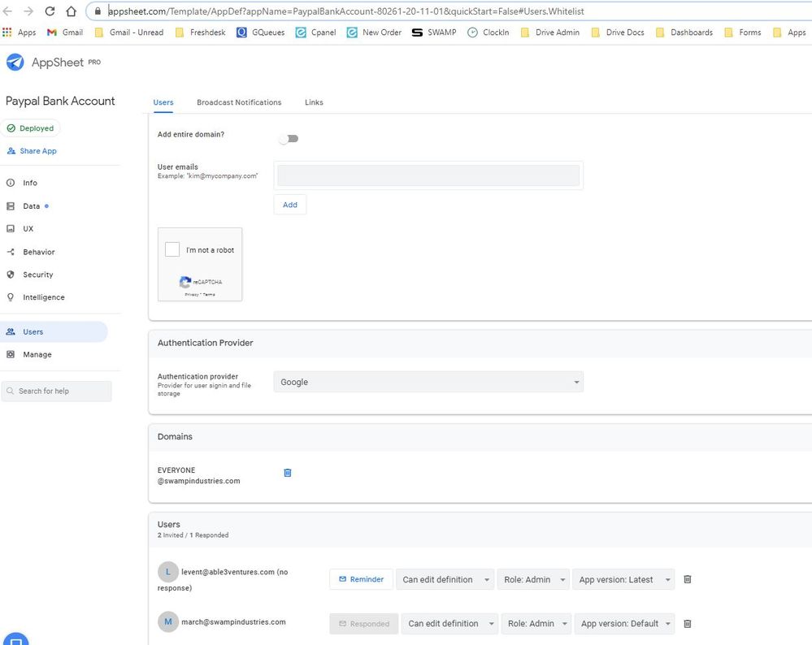Switch to the Broadcast Notifications tab
Screen dimensions: 812x645
pos(239,102)
